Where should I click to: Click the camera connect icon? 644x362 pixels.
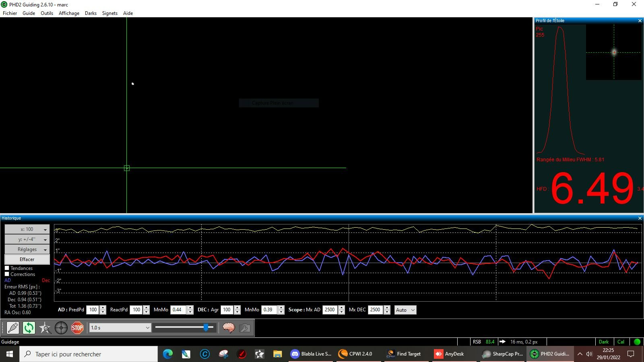click(x=13, y=328)
